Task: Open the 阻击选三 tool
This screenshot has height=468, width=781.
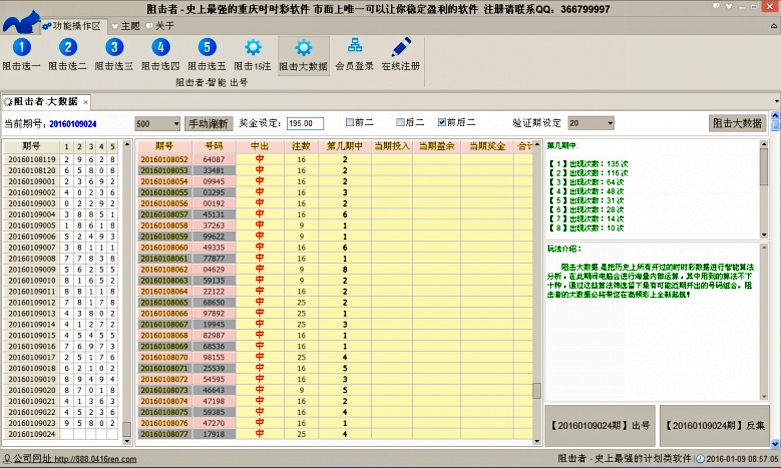Action: [x=114, y=48]
